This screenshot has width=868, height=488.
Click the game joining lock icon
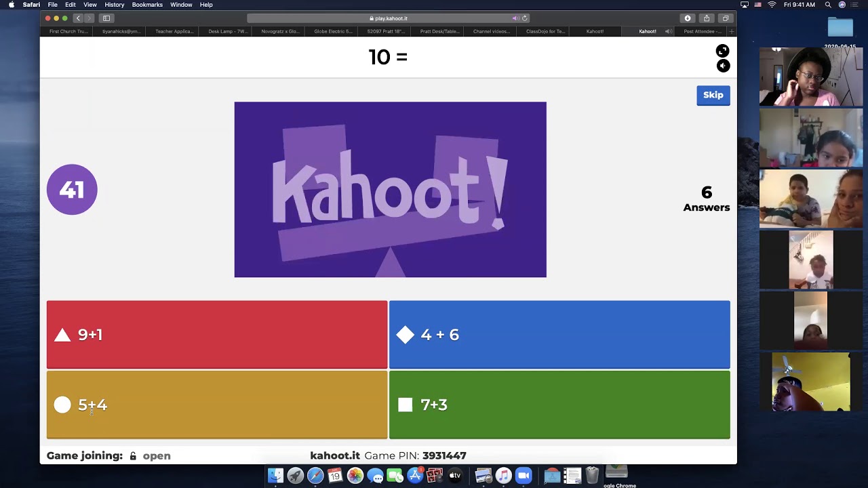click(x=133, y=456)
